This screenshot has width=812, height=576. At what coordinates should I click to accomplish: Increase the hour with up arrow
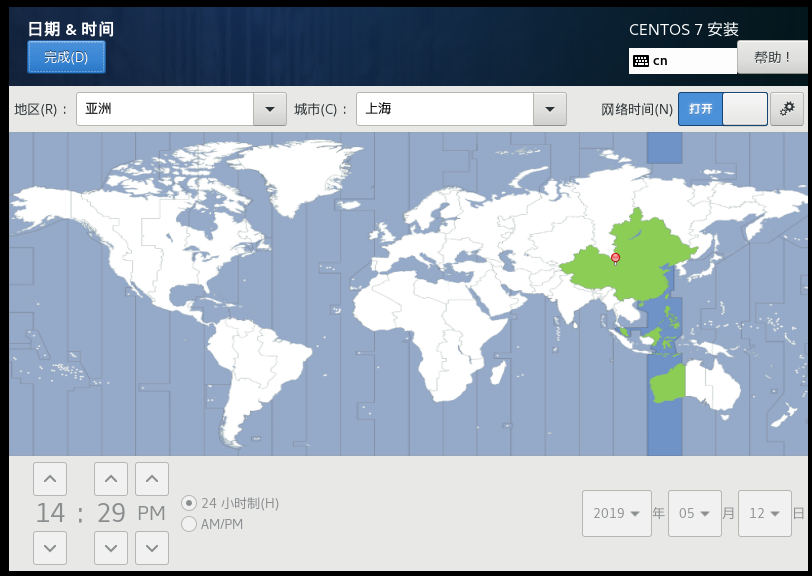click(50, 479)
